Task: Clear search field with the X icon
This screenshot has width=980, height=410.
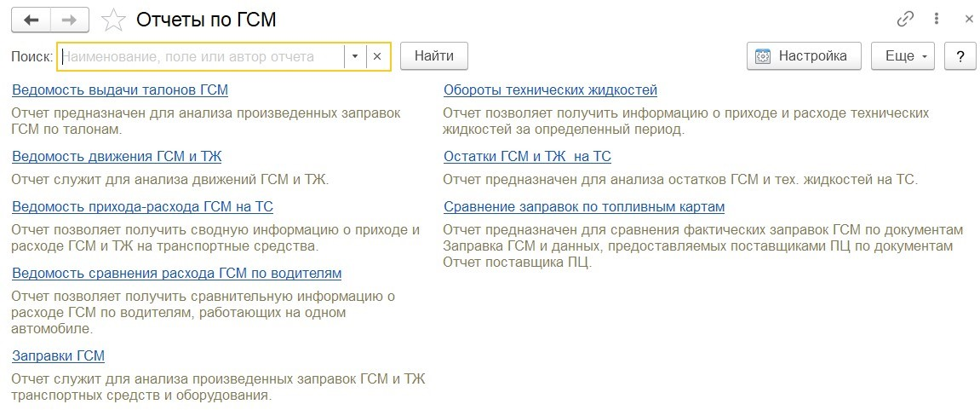Action: [x=377, y=56]
